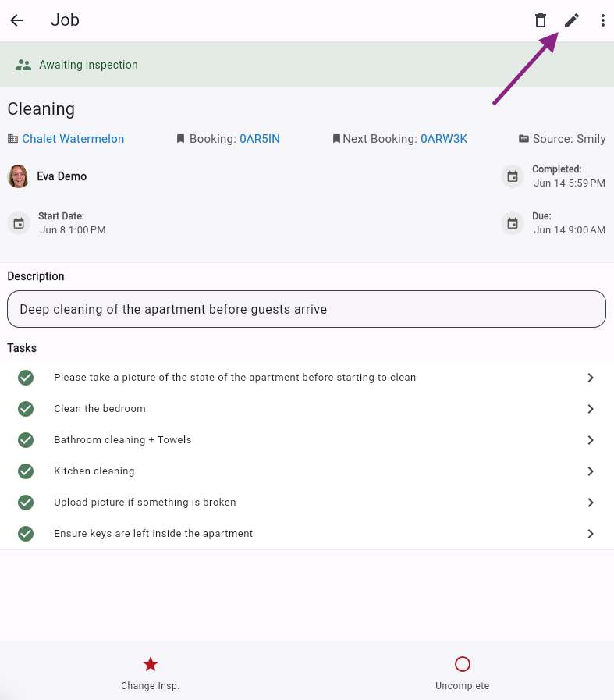Open next booking 0ARW3K link

click(443, 139)
